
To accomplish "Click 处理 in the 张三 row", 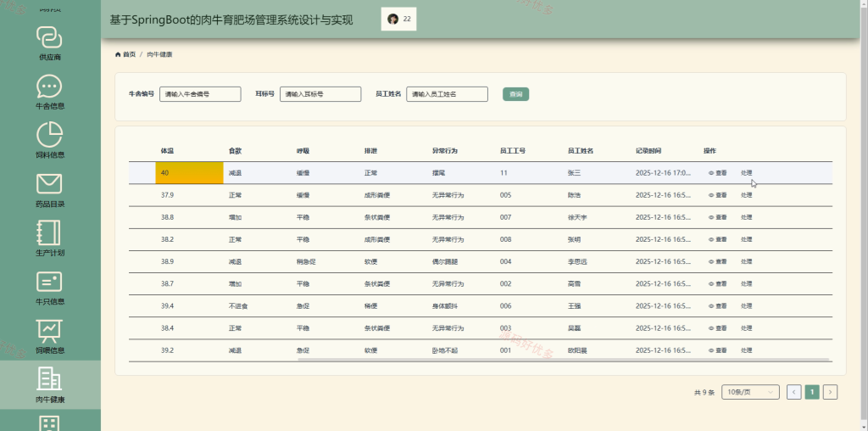I will [746, 173].
